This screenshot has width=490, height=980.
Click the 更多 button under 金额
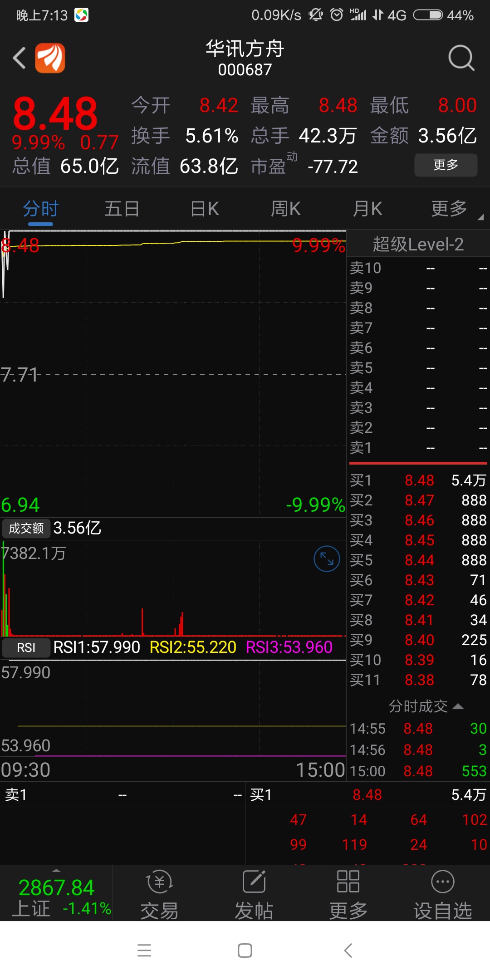pyautogui.click(x=446, y=165)
